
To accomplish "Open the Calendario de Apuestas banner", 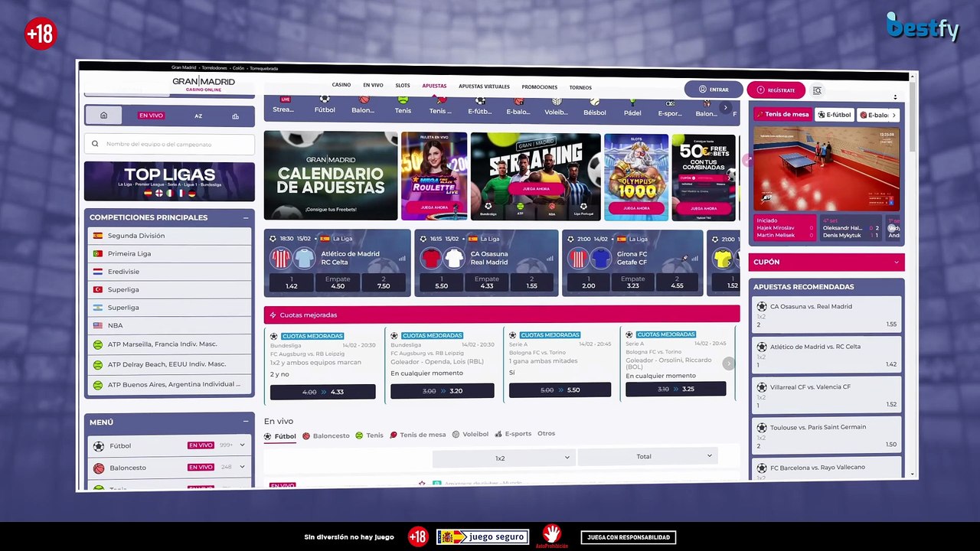I will click(x=331, y=176).
